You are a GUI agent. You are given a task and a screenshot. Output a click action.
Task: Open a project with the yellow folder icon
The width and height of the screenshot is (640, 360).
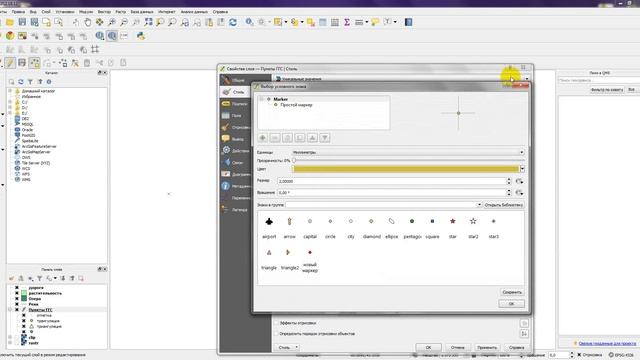[10, 22]
